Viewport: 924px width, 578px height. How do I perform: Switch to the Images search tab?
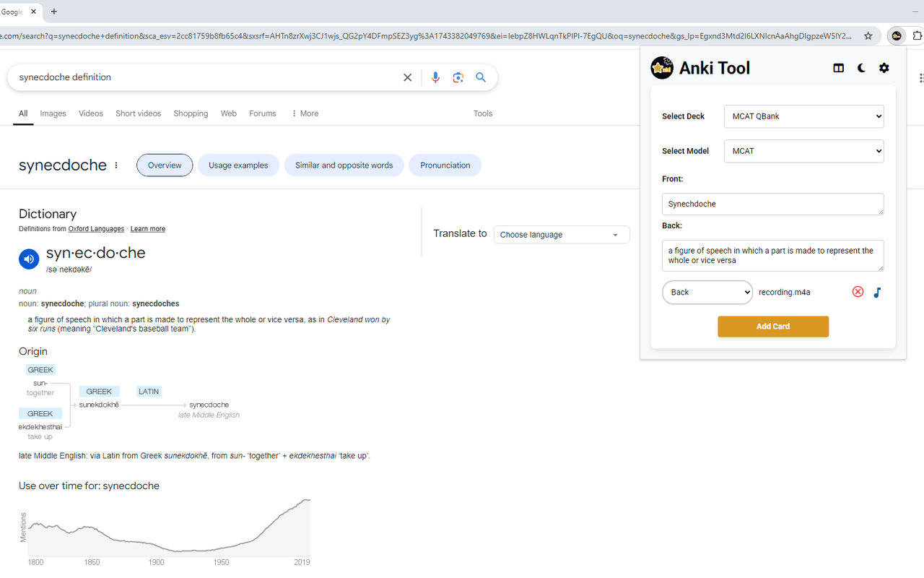click(53, 113)
